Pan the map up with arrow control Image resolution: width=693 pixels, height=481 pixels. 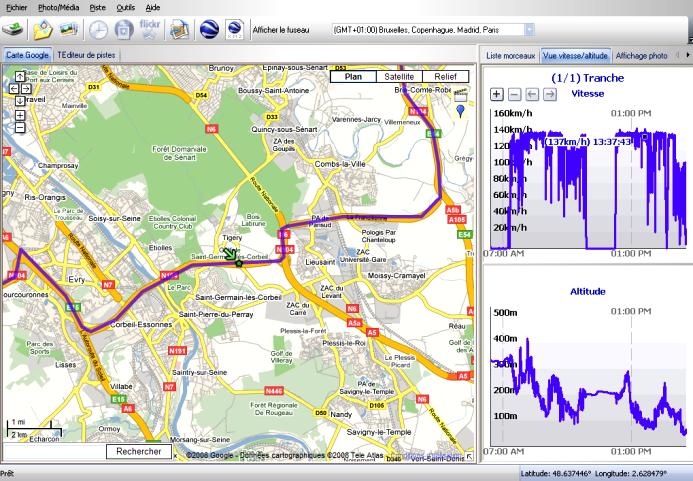[20, 76]
